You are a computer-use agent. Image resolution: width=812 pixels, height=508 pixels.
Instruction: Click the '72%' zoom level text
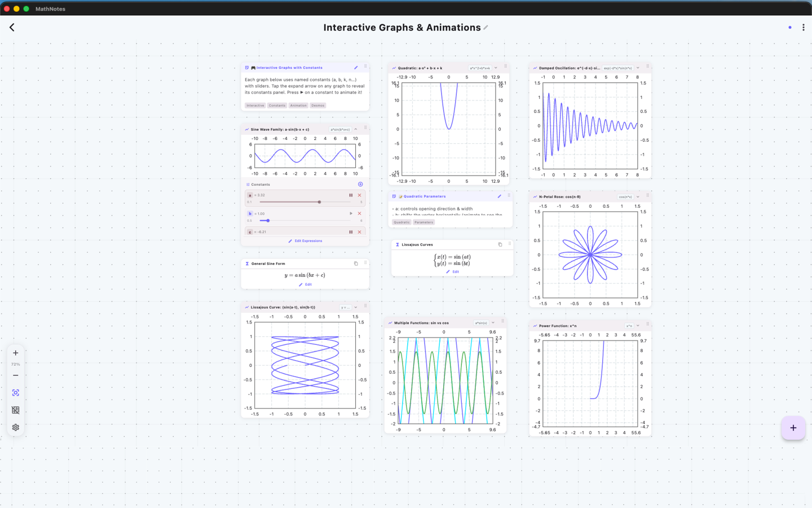(x=16, y=364)
